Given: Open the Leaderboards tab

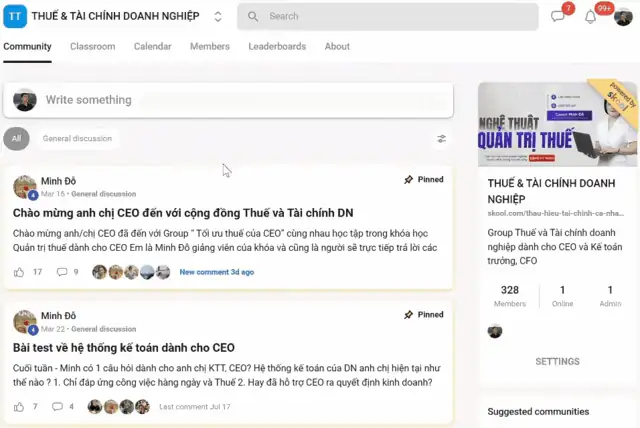Looking at the screenshot, I should (277, 47).
